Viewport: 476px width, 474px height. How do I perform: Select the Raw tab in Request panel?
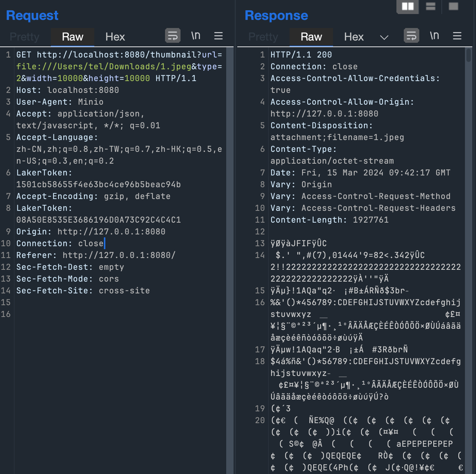tap(73, 37)
